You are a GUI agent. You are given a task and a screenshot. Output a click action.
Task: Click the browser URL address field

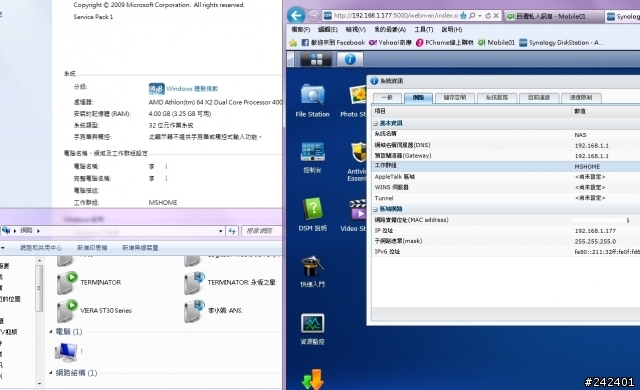tap(396, 16)
